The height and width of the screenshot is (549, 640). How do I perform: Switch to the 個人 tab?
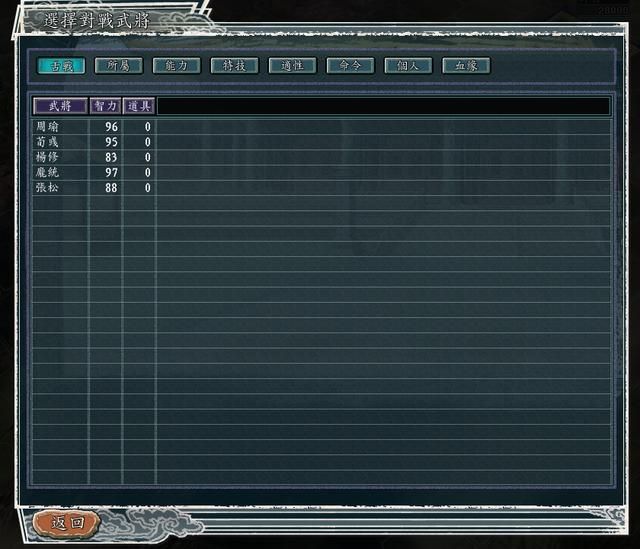click(409, 66)
